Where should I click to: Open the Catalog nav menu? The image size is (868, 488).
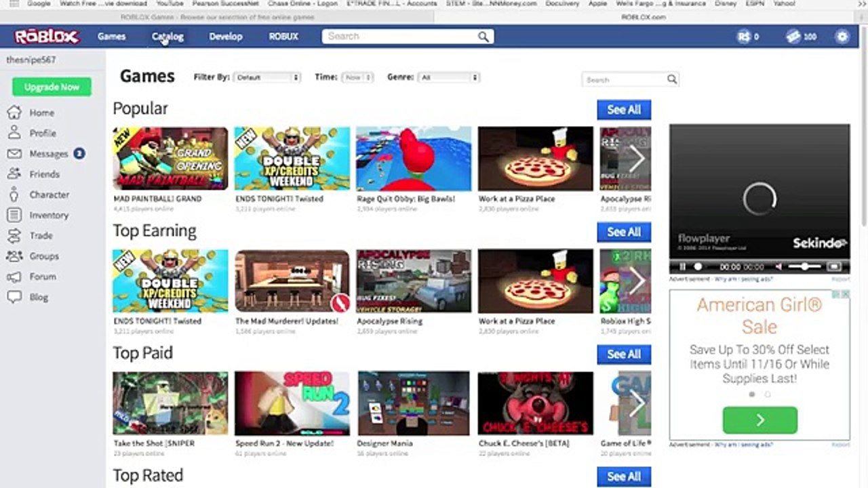167,37
